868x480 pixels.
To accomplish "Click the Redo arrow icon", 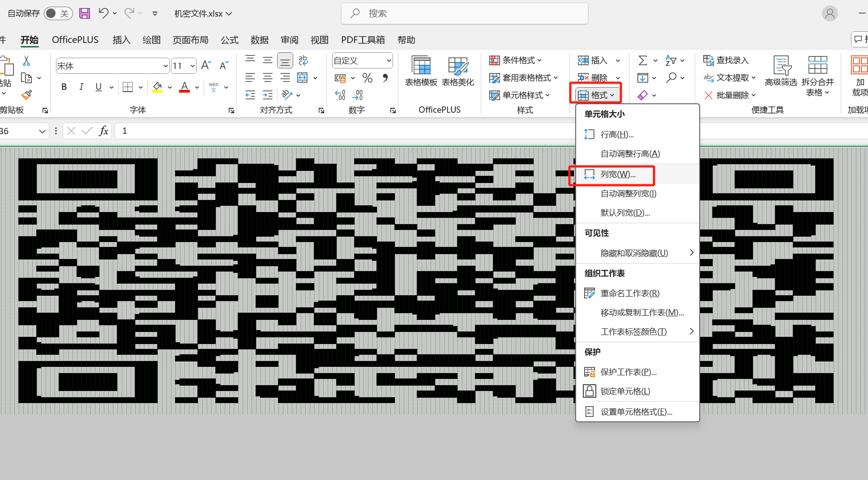I will pos(129,13).
